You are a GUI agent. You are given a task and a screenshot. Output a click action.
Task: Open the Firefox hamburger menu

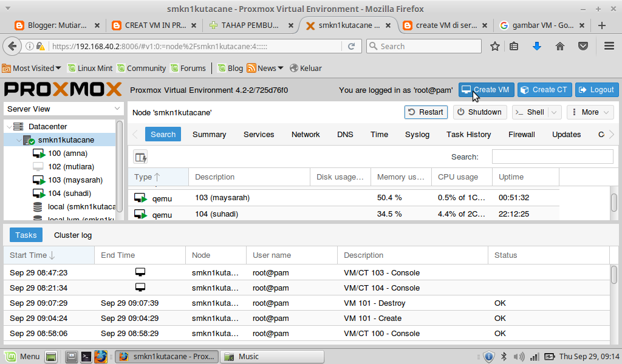pos(609,46)
